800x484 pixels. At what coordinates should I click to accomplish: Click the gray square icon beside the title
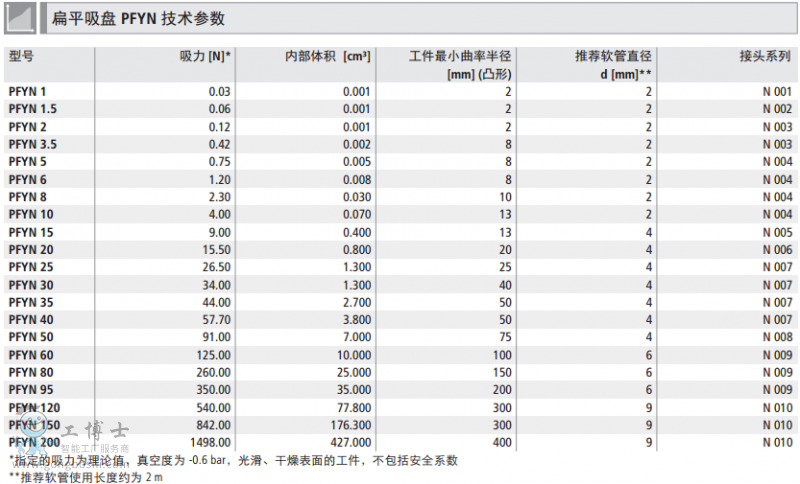click(22, 18)
